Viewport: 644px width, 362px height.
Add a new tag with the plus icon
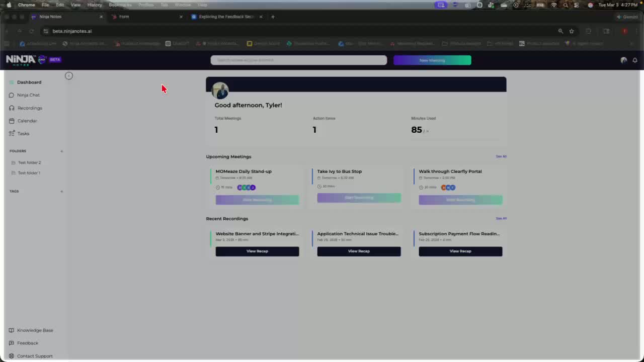[x=62, y=191]
